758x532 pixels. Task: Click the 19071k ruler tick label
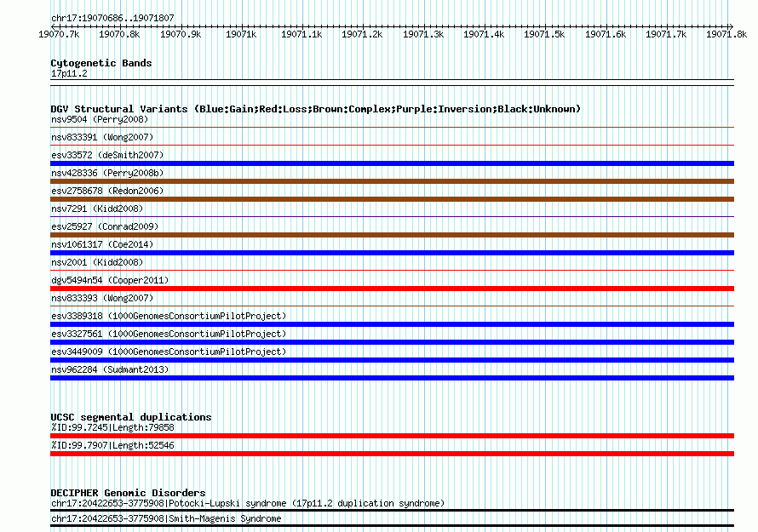click(241, 34)
